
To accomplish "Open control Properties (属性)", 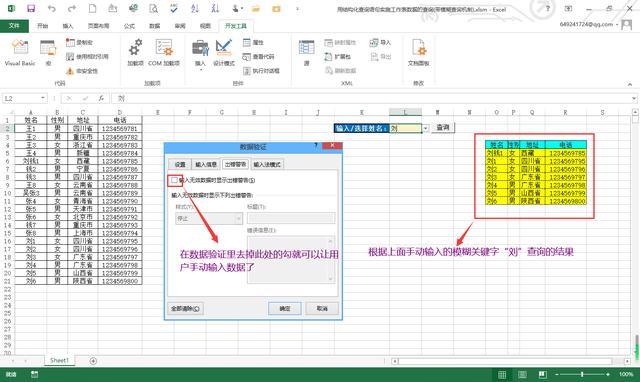I will 253,42.
